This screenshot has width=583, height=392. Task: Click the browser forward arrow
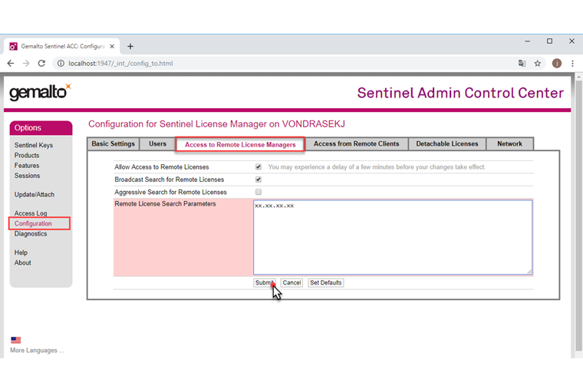point(25,63)
